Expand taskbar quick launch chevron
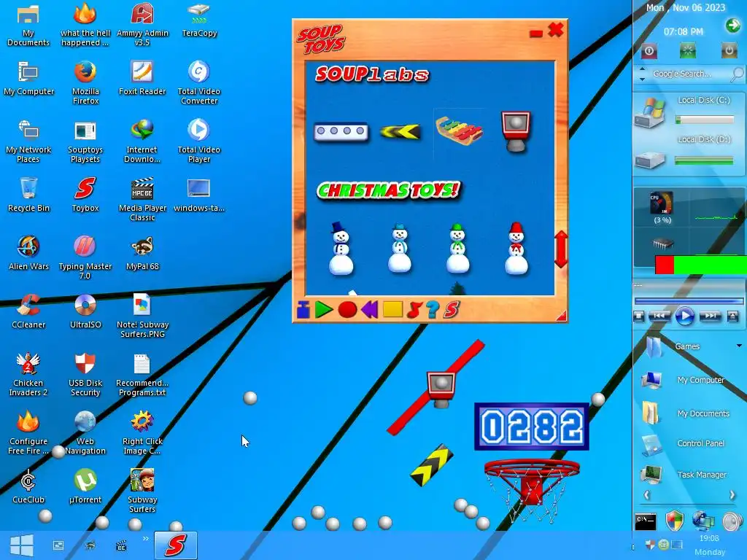The image size is (747, 560). (x=146, y=539)
